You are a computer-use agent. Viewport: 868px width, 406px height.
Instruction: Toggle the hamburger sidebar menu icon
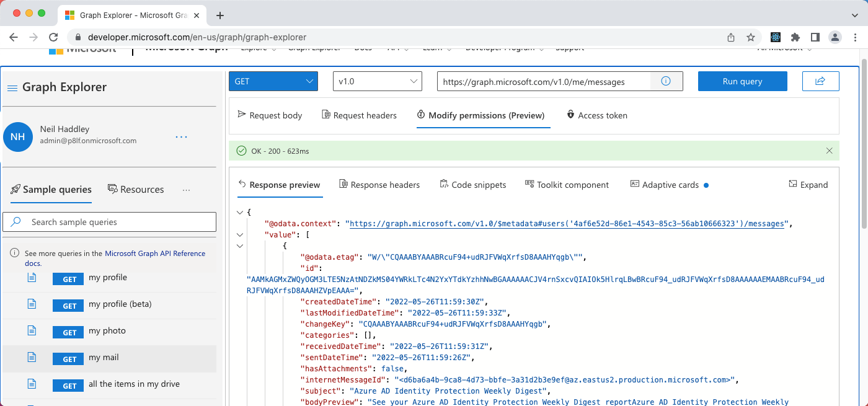pyautogui.click(x=12, y=88)
